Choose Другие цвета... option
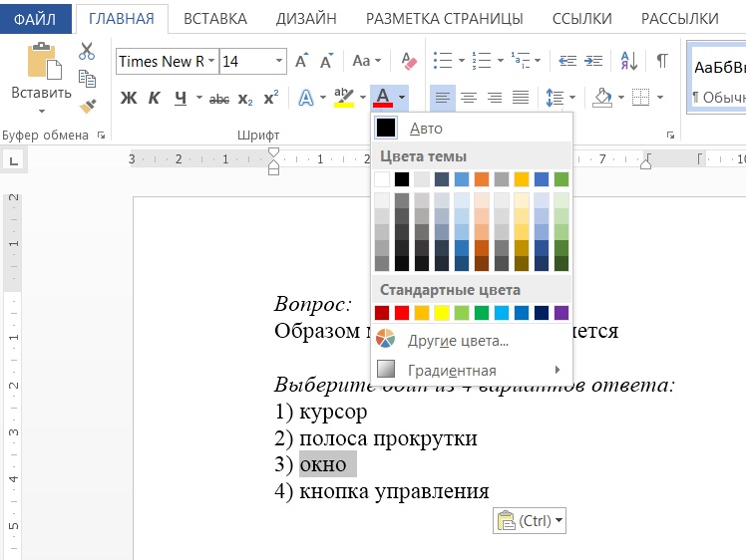 coord(458,341)
